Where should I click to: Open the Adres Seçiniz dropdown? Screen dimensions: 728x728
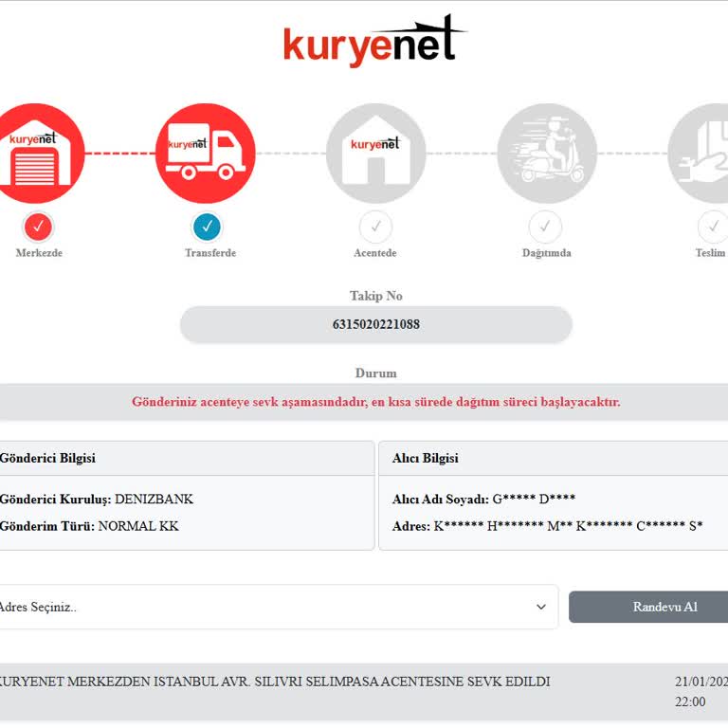278,607
